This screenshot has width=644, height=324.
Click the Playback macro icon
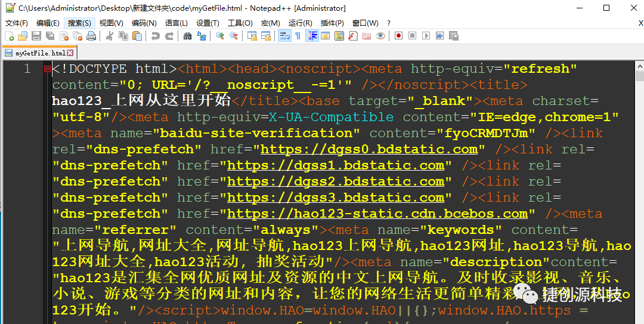tap(426, 36)
